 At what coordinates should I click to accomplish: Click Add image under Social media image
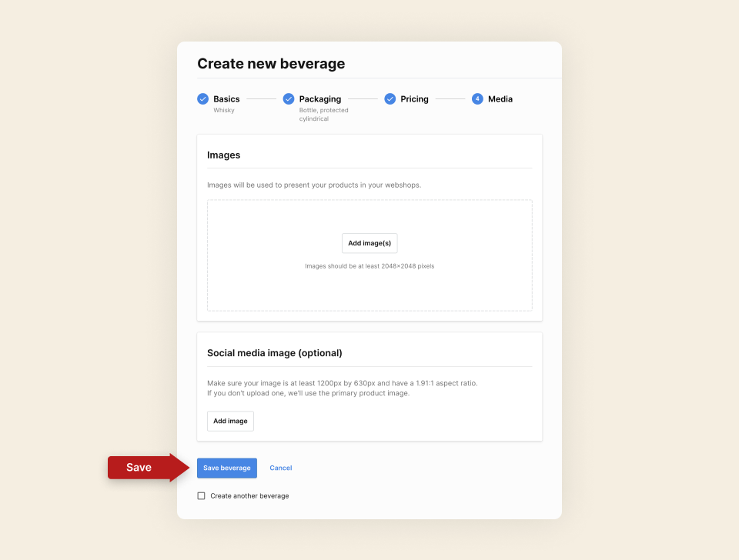[x=229, y=421]
